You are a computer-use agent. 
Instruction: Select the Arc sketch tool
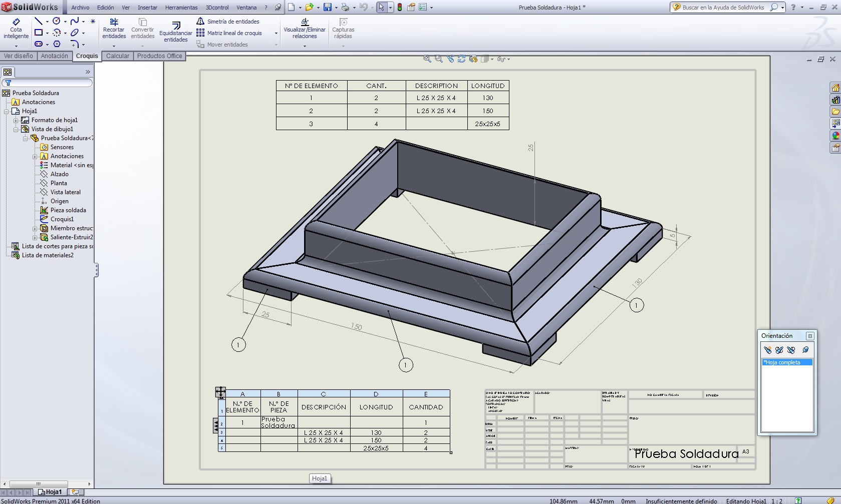tap(57, 33)
